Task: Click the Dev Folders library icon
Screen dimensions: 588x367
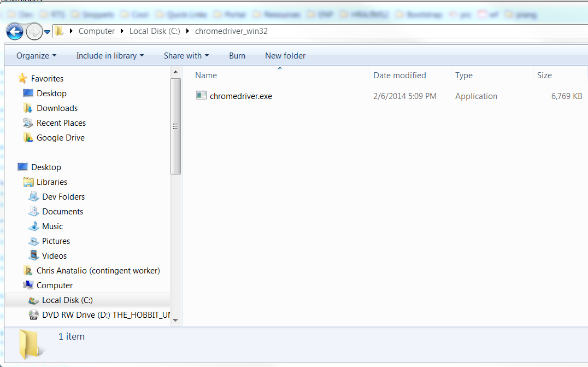Action: coord(34,196)
